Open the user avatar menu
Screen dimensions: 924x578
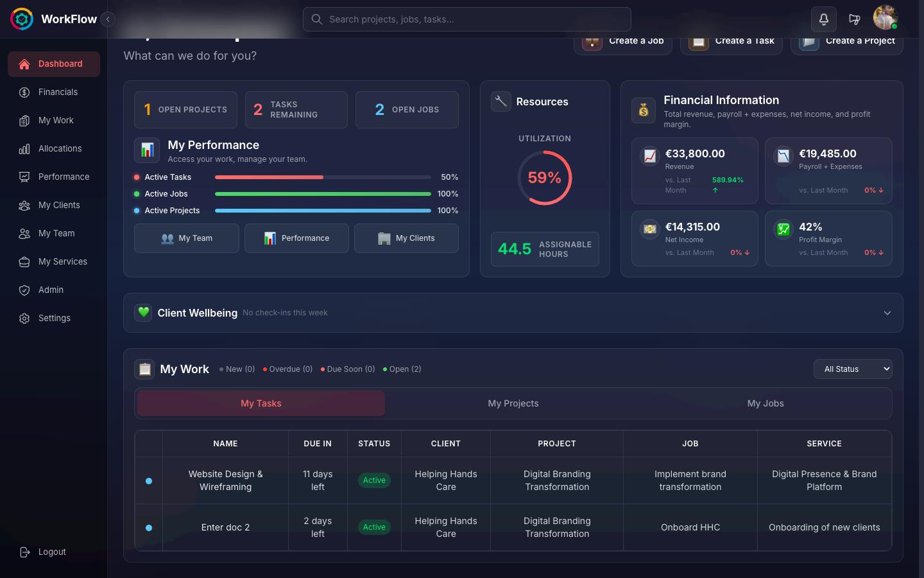tap(885, 18)
